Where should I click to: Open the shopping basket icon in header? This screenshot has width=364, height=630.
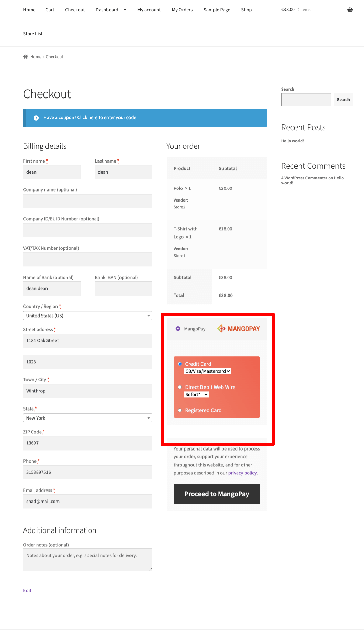(x=350, y=10)
